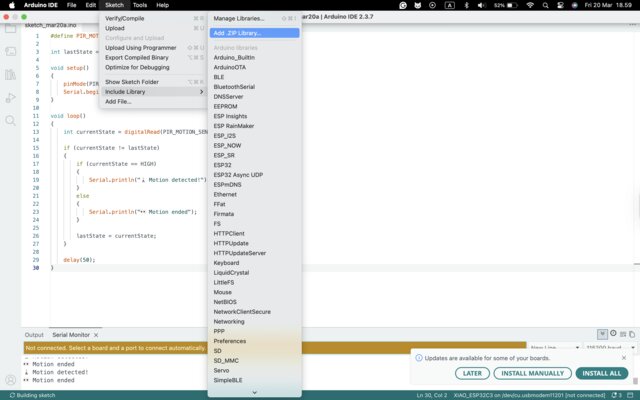The width and height of the screenshot is (640, 400).
Task: Click the Siri icon in menu bar
Action: click(x=575, y=5)
